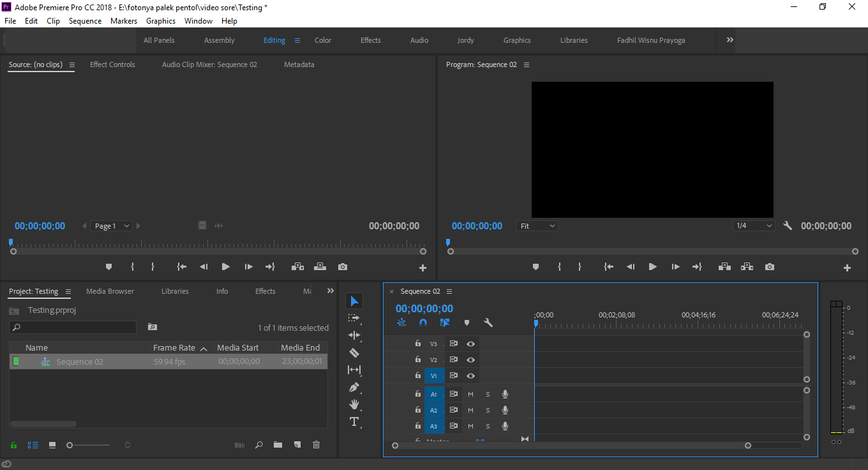Screen dimensions: 868x470
Task: Select the Track Select Forward tool
Action: 354,318
